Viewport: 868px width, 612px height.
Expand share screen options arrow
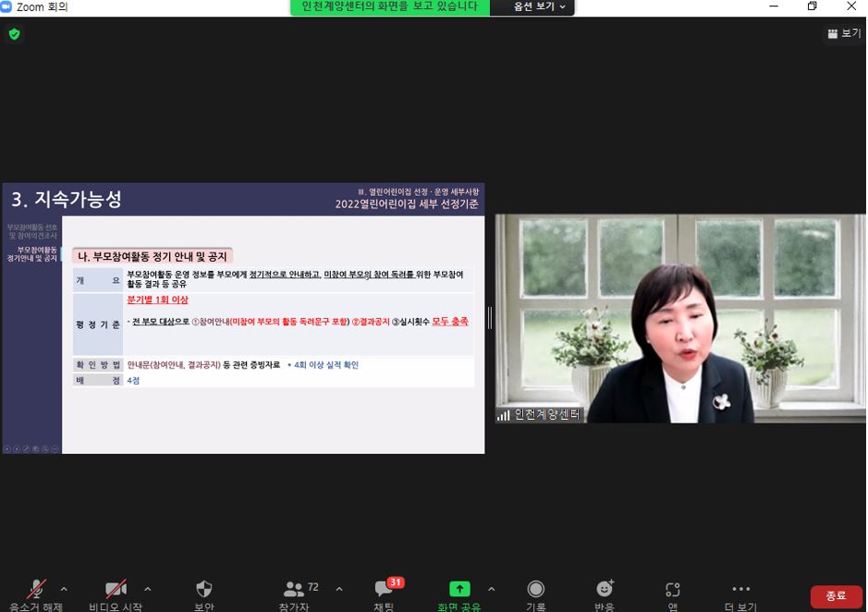click(x=491, y=589)
